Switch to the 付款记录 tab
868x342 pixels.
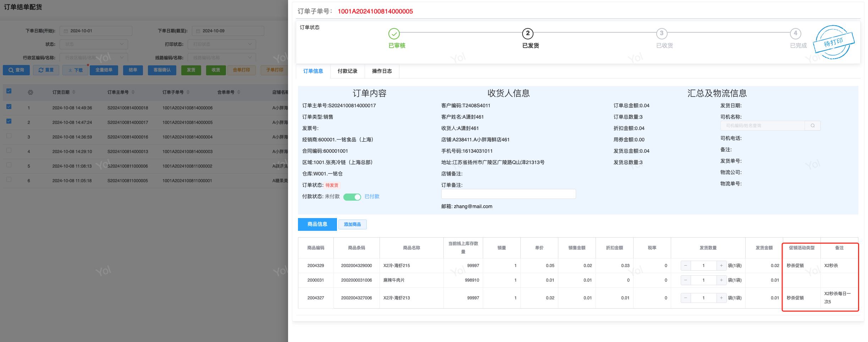347,71
